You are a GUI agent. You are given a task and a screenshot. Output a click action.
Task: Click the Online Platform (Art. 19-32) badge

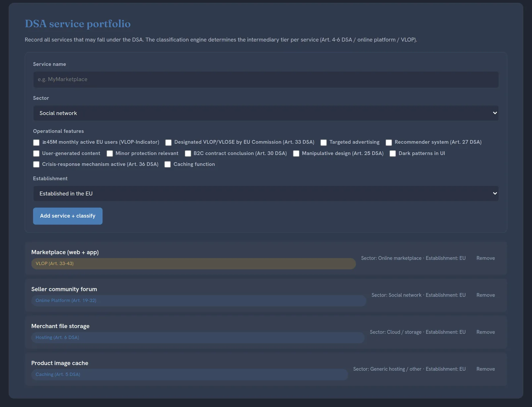point(199,301)
